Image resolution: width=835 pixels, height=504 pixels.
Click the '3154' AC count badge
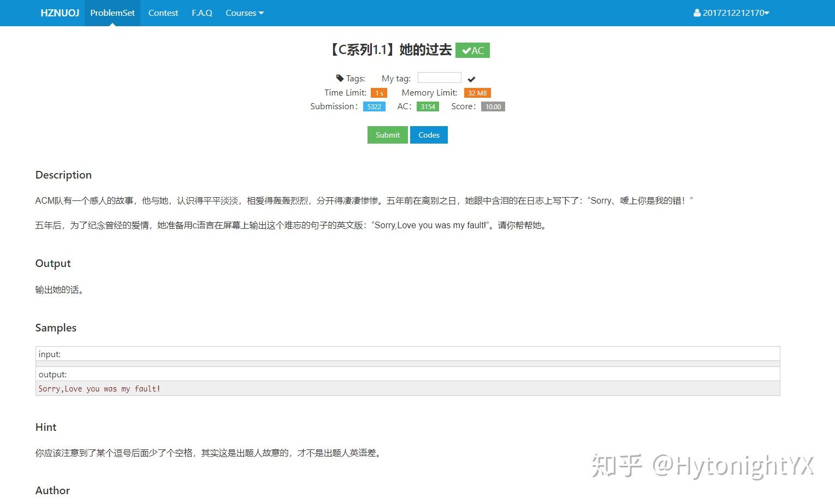(x=428, y=106)
